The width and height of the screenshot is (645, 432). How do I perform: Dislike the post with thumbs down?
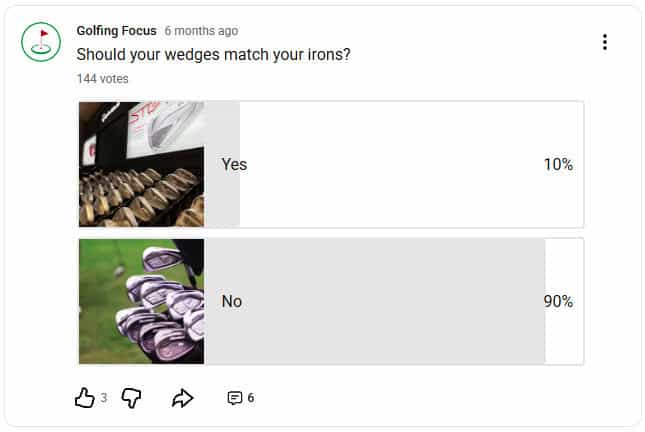click(x=131, y=398)
